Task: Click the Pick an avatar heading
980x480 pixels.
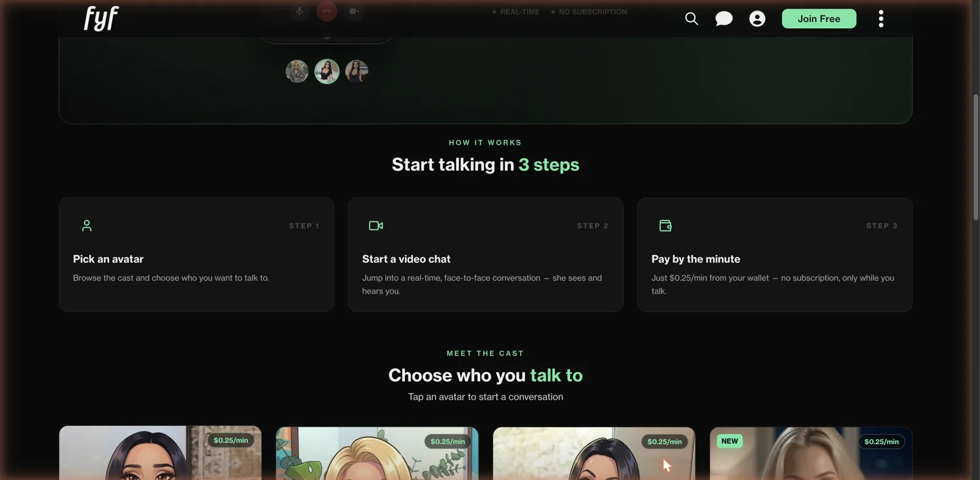Action: click(x=108, y=259)
